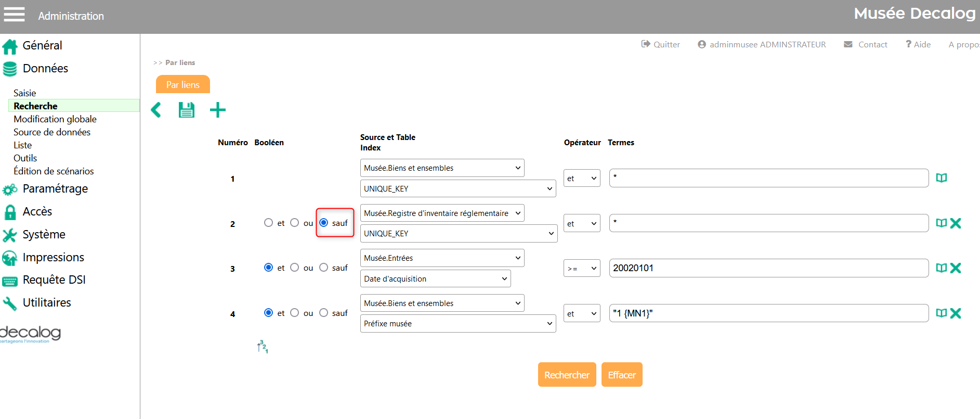Open 'Modification globale' in sidebar
The width and height of the screenshot is (980, 419).
[x=55, y=119]
